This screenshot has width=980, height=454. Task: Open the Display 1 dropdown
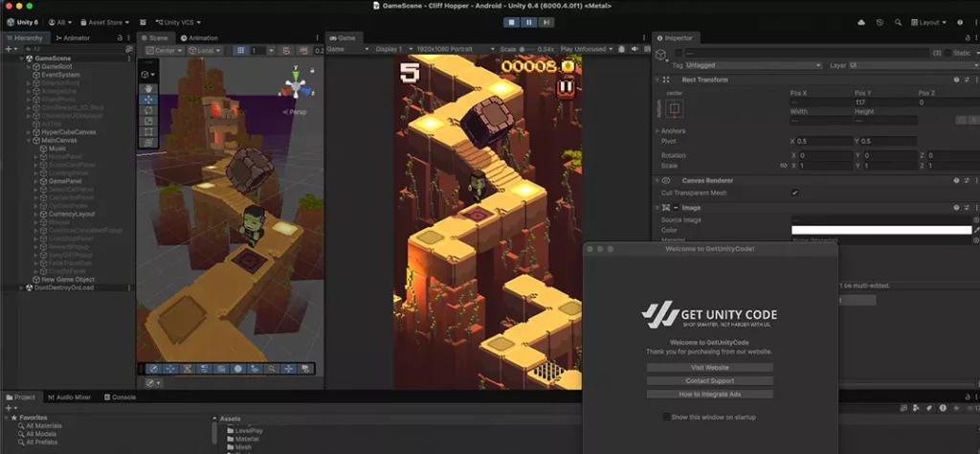click(393, 49)
